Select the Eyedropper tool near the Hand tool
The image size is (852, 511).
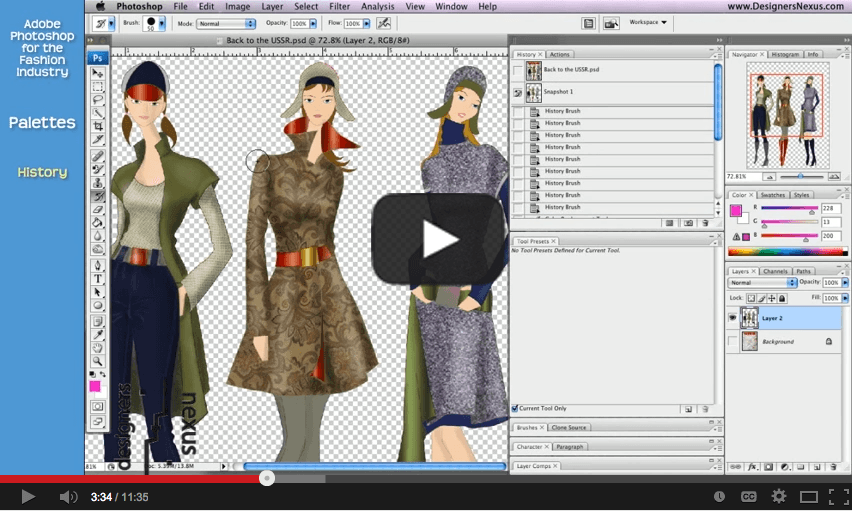(x=98, y=335)
